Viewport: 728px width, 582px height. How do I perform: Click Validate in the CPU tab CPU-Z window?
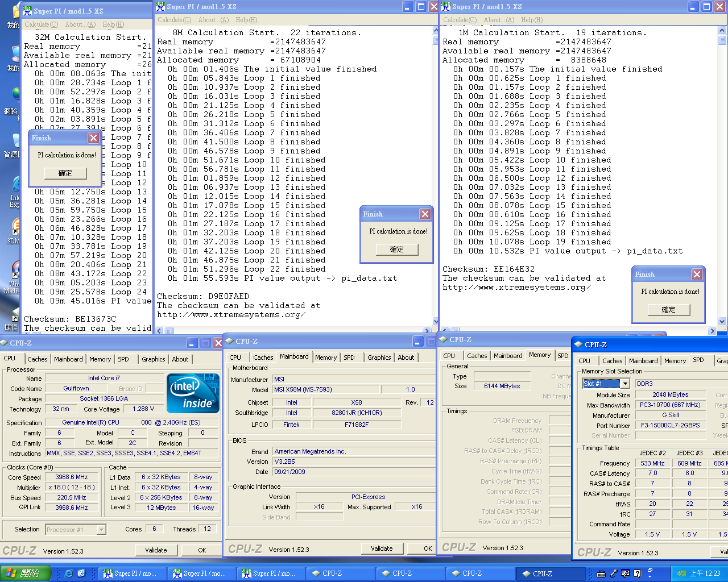(156, 550)
